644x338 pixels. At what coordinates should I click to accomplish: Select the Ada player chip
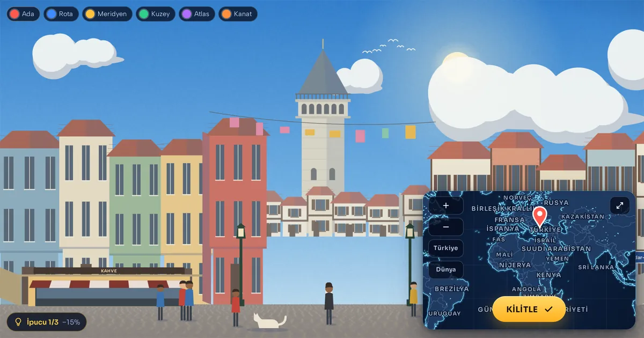click(23, 14)
